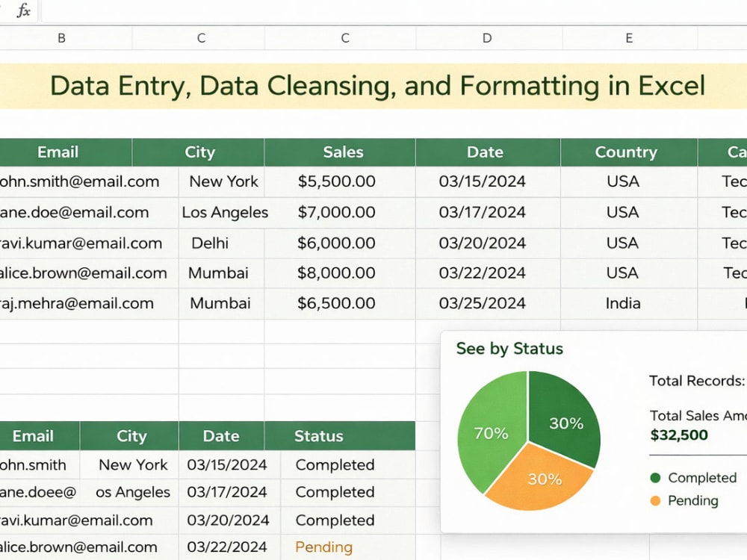
Task: Select 'Mumbai' in the $6,500.00 row
Action: point(220,303)
